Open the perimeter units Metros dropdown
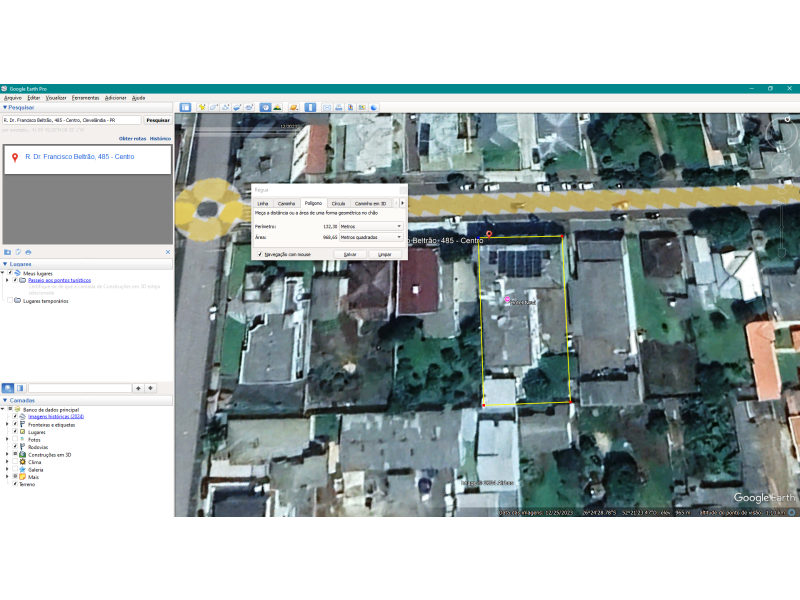Screen dimensions: 800x600 (x=371, y=226)
